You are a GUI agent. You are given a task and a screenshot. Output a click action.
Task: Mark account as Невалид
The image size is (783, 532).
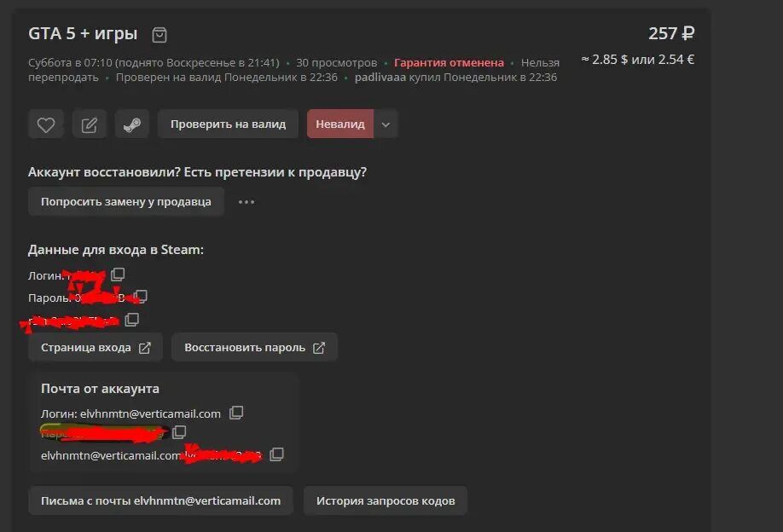340,124
